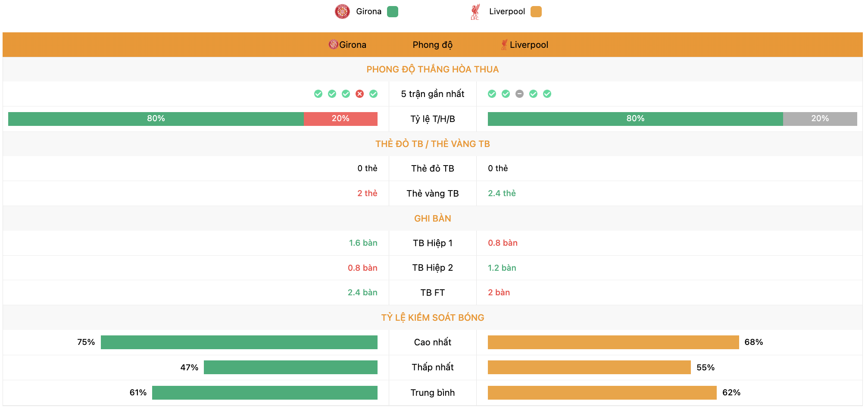Click Girona's fifth recent match win icon
The height and width of the screenshot is (413, 868).
373,94
